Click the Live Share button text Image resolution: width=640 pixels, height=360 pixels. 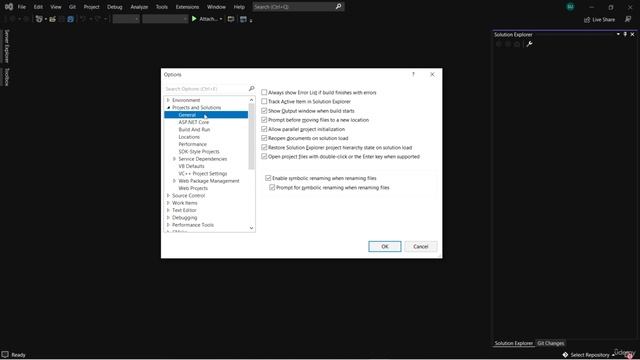pyautogui.click(x=603, y=20)
